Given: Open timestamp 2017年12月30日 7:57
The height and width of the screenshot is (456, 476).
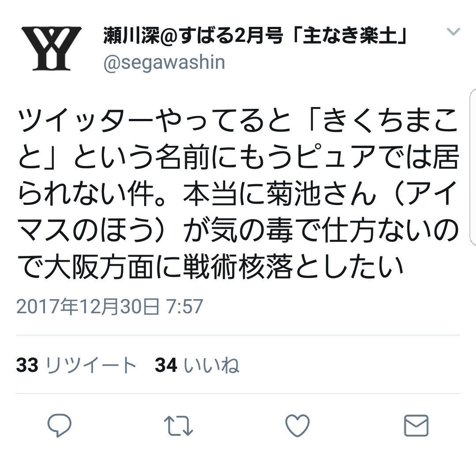Looking at the screenshot, I should pos(110,307).
